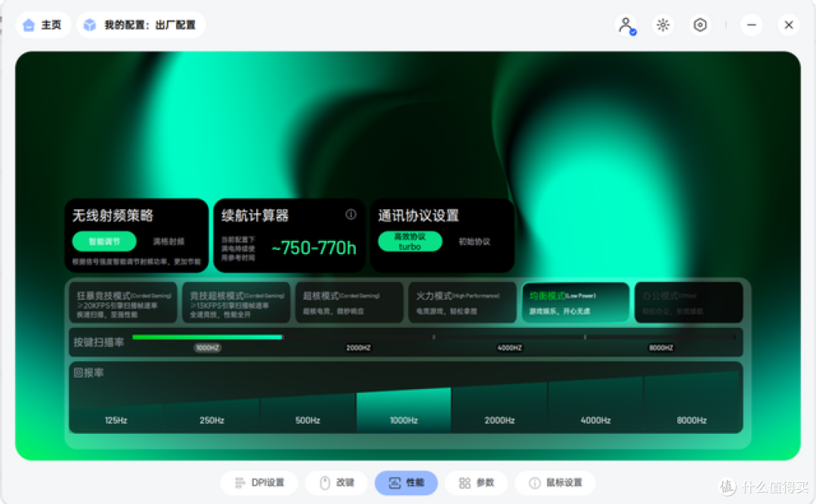Select the 性能 tab
The image size is (816, 504).
(406, 483)
